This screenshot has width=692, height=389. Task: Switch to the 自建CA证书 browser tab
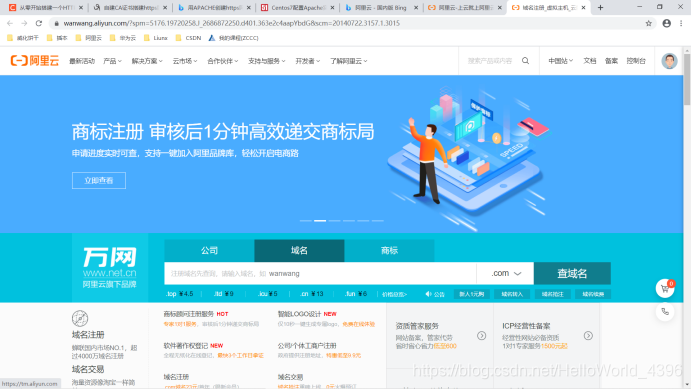click(x=130, y=8)
